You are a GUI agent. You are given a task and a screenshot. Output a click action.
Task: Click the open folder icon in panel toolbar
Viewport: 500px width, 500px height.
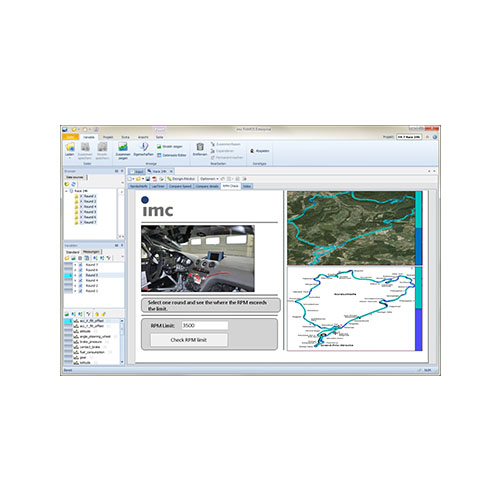(138, 179)
